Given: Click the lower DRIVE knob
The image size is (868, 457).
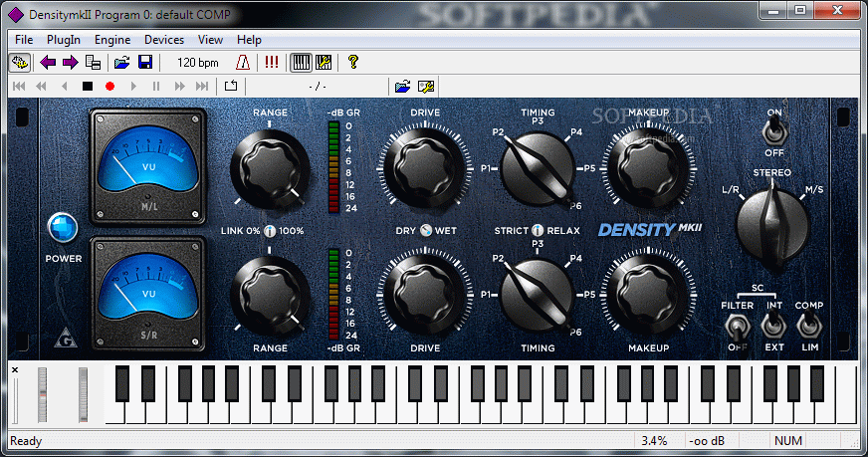Looking at the screenshot, I should 425,296.
